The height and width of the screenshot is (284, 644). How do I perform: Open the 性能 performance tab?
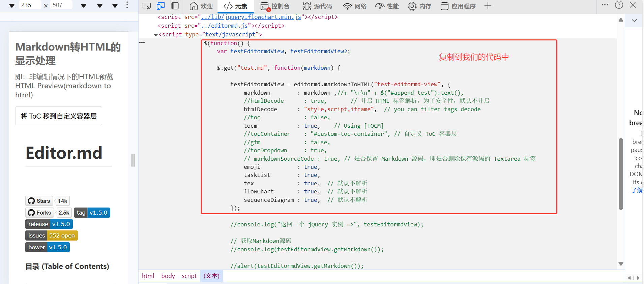pyautogui.click(x=387, y=6)
